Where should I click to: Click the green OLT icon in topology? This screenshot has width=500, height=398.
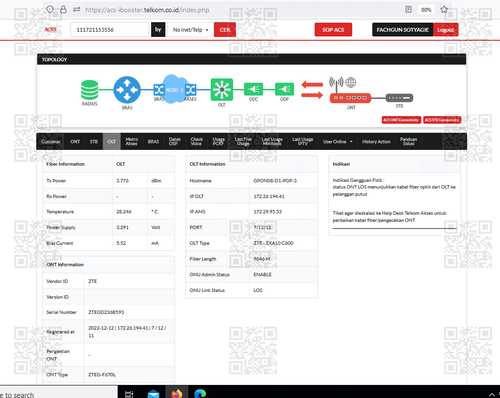coord(222,89)
